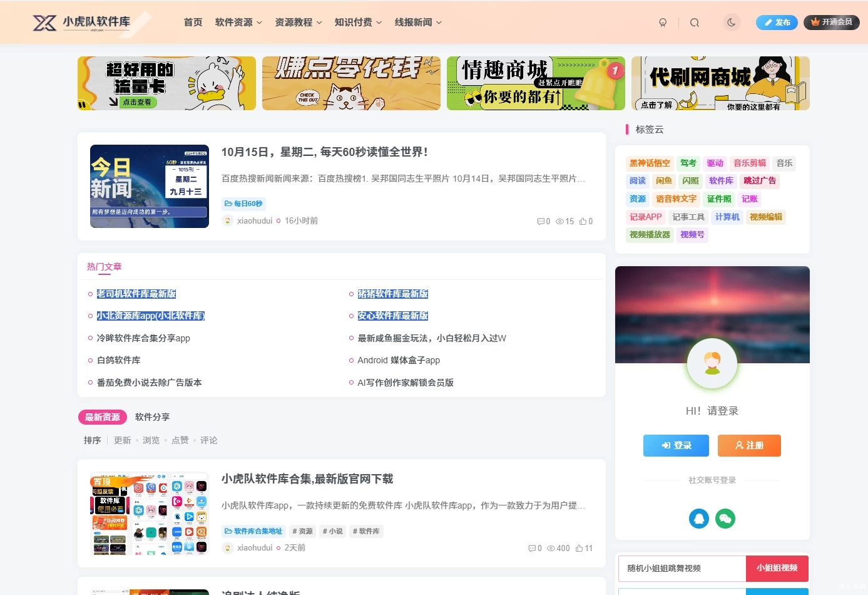Open comments via the comment bubble icon
The image size is (868, 595).
[541, 221]
